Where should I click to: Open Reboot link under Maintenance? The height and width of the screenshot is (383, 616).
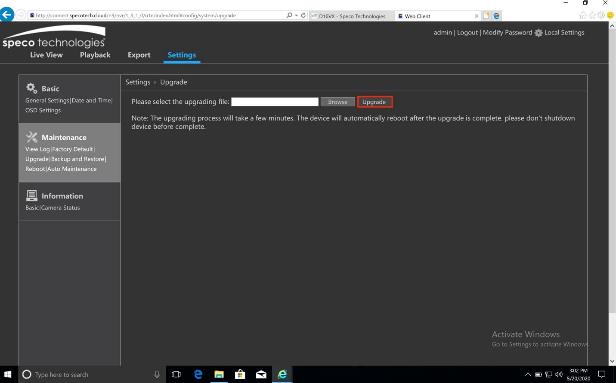(x=35, y=169)
